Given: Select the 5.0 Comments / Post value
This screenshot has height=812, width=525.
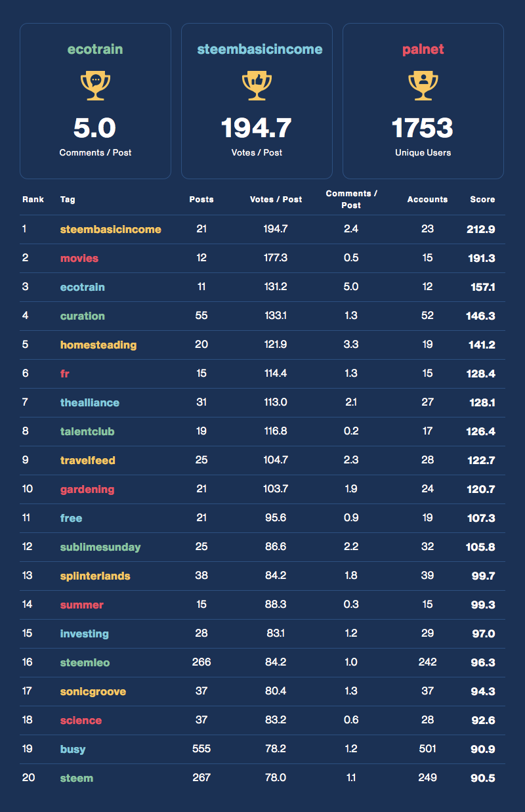Looking at the screenshot, I should [x=95, y=128].
